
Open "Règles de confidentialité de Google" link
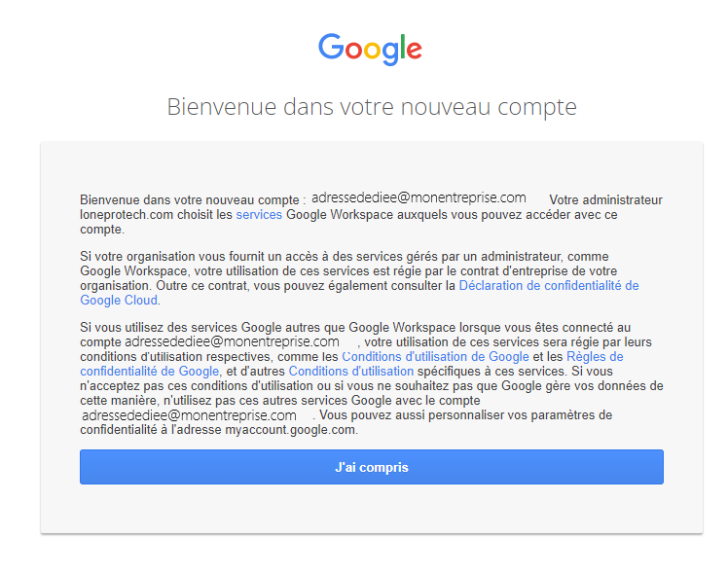click(351, 364)
